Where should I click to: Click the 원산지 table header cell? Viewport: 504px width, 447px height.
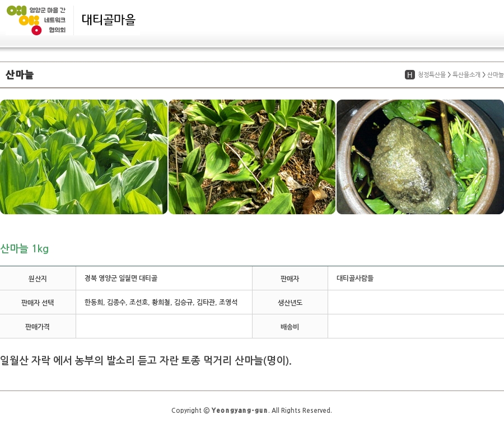click(x=38, y=278)
